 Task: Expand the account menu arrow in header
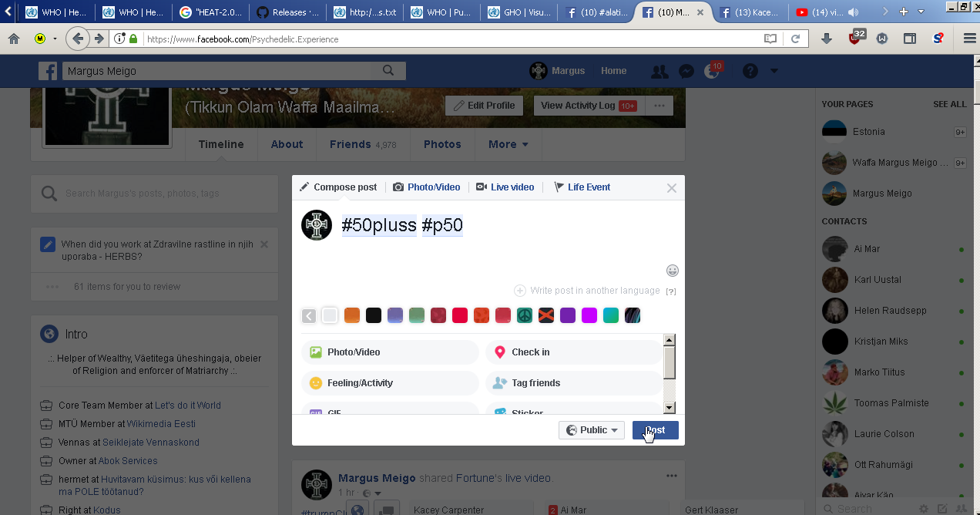774,71
